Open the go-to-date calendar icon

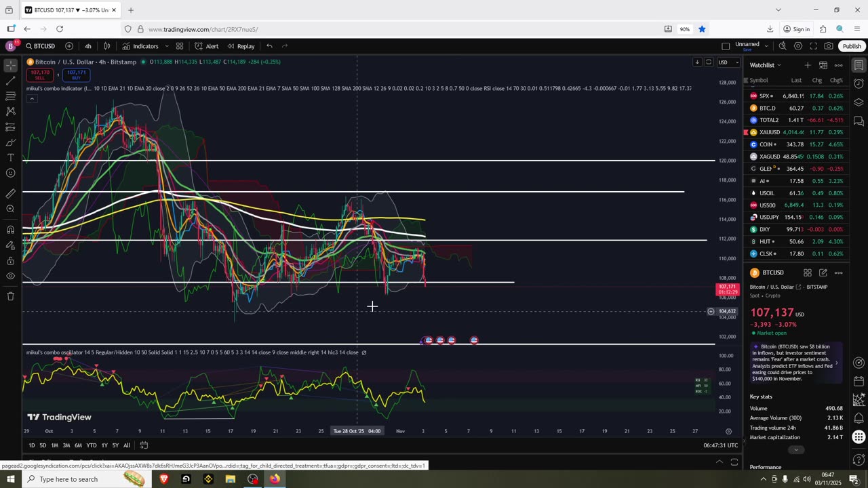click(x=144, y=445)
